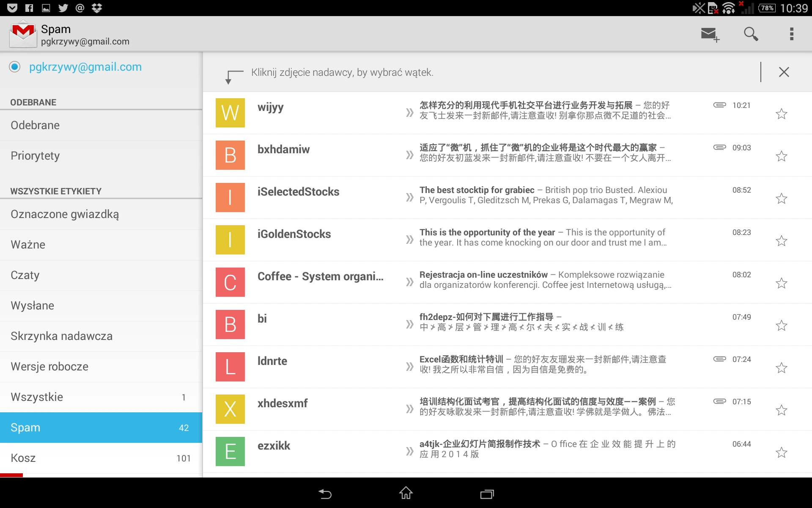
Task: Tap the Android home navigation icon
Action: tap(406, 493)
